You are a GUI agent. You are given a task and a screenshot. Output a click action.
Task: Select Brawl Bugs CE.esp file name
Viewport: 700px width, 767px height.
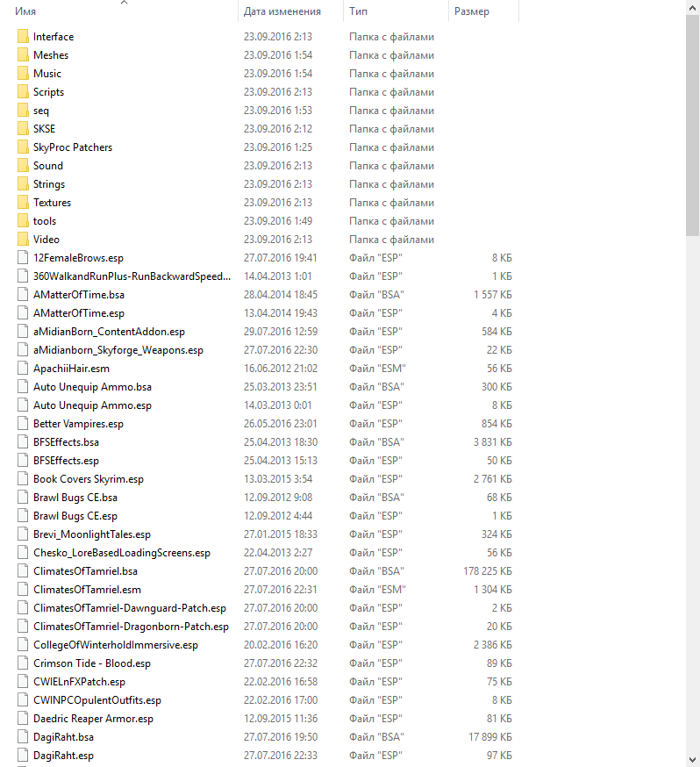pos(75,516)
